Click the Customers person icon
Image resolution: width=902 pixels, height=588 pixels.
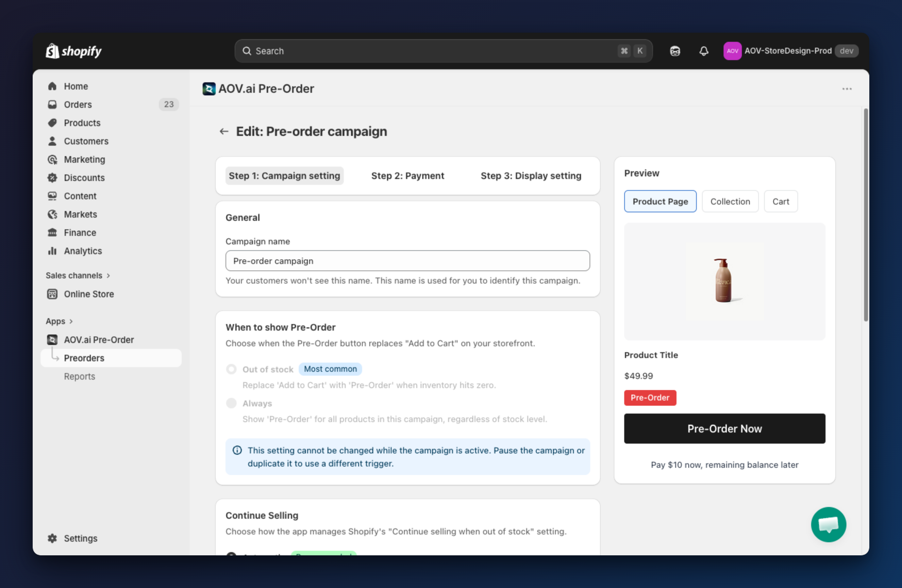coord(52,141)
